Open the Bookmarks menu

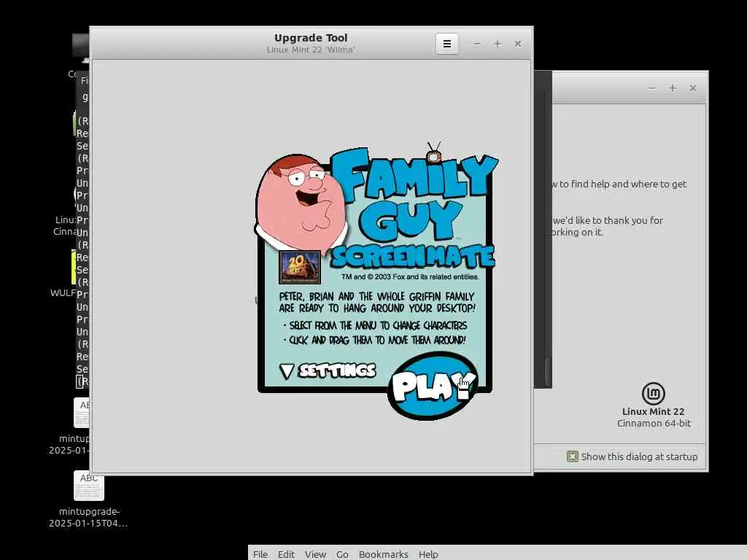(384, 554)
